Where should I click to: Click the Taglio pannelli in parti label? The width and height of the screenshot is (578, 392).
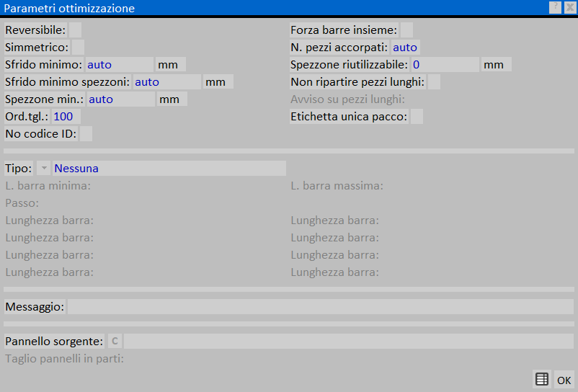click(65, 358)
